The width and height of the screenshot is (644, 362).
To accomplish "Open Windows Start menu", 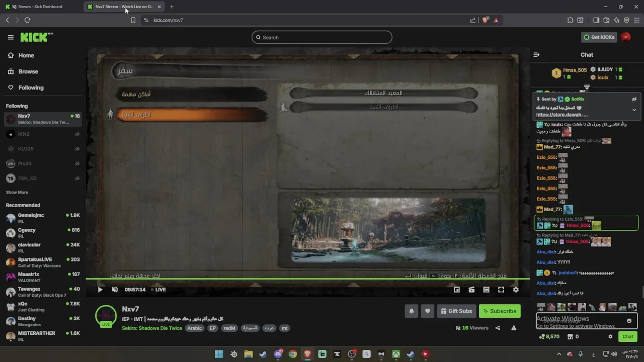I will coord(219,354).
